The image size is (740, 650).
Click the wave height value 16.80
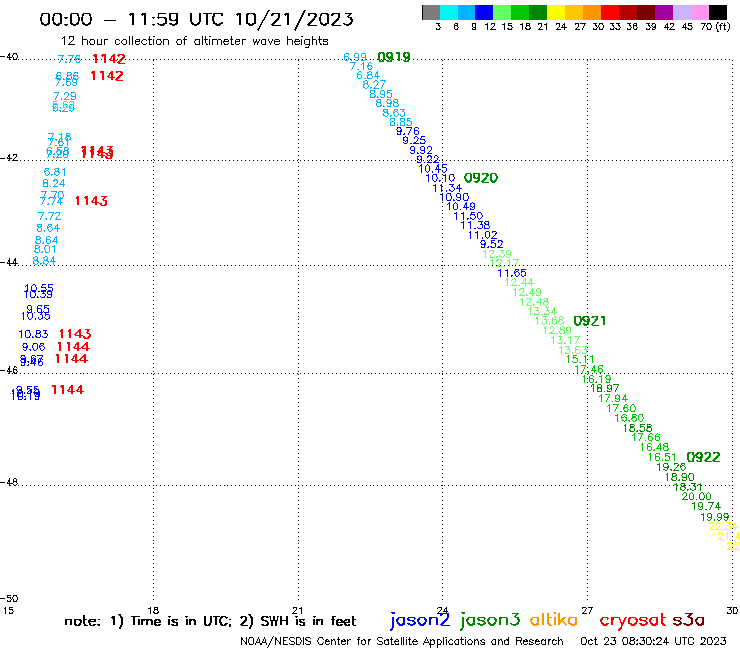(x=629, y=418)
